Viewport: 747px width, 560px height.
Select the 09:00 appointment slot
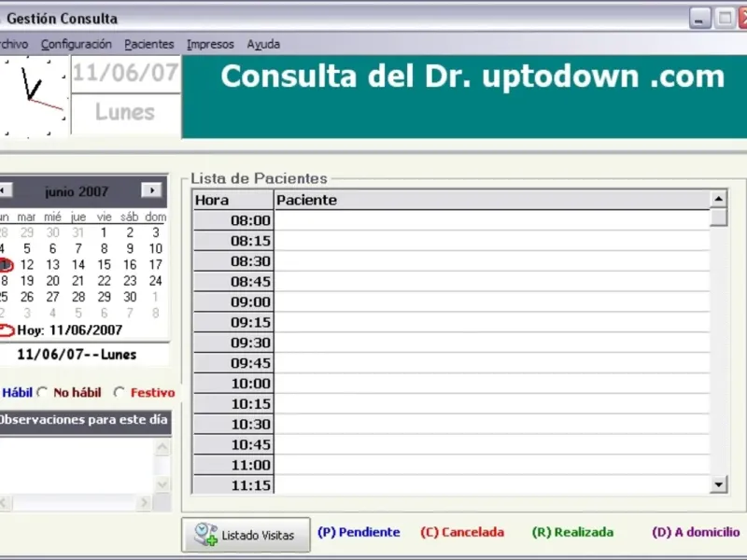233,301
